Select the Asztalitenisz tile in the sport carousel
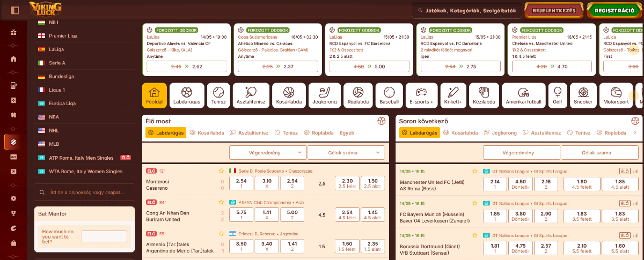The height and width of the screenshot is (260, 644). tap(251, 95)
